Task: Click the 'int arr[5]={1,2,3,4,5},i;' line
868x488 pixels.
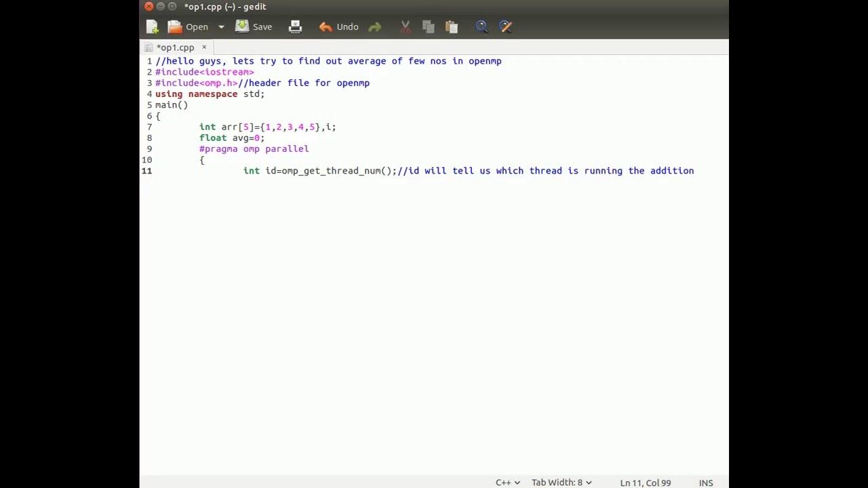Action: click(x=268, y=127)
